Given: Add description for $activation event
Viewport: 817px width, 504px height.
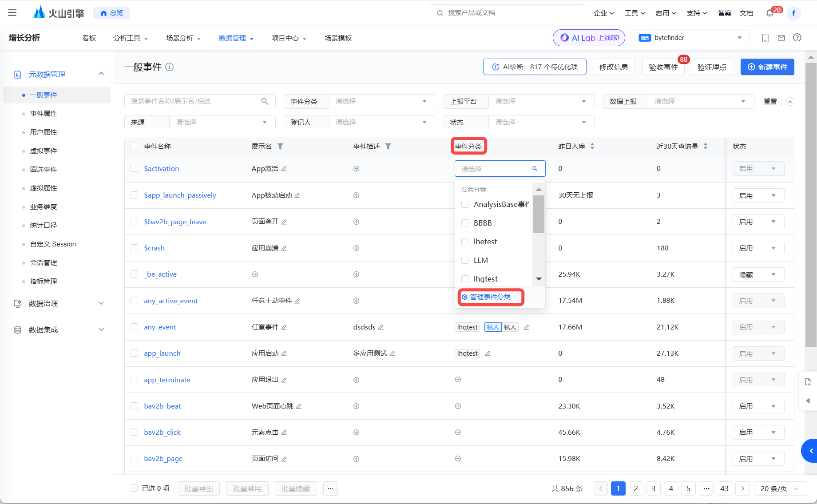Looking at the screenshot, I should pyautogui.click(x=356, y=169).
